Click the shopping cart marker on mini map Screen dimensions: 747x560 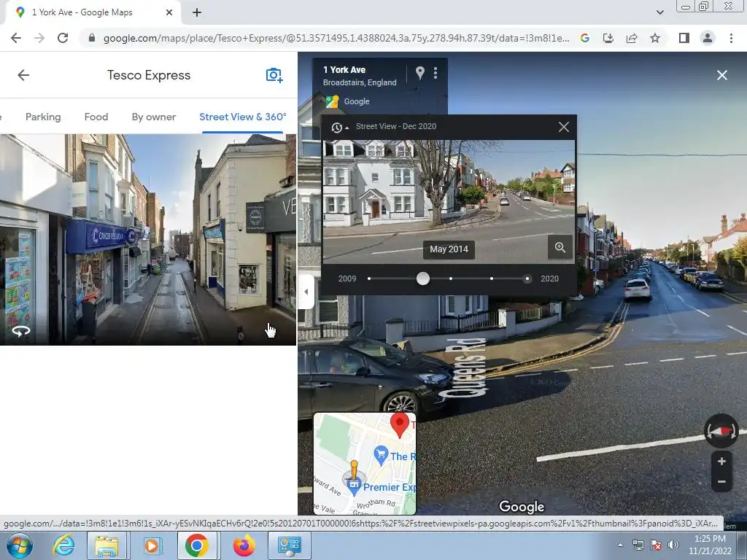click(x=381, y=455)
